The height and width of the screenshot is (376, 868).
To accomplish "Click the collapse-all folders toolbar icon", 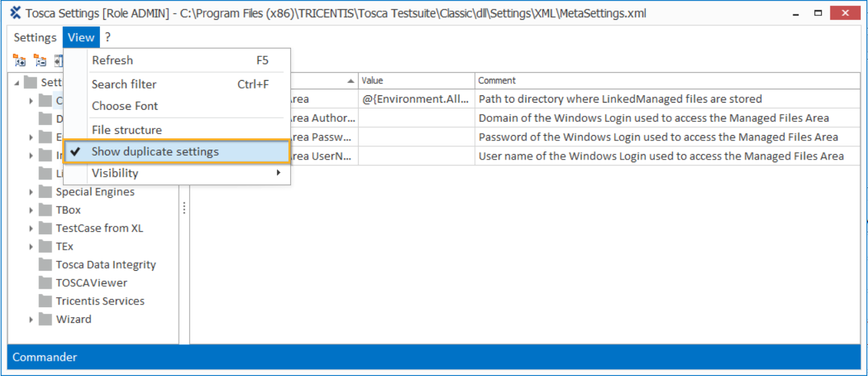I will [40, 61].
